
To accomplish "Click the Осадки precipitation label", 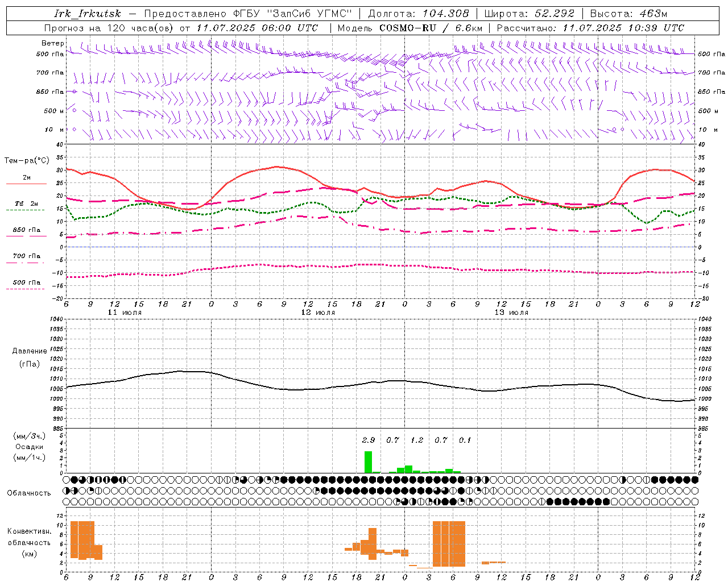I will point(30,447).
